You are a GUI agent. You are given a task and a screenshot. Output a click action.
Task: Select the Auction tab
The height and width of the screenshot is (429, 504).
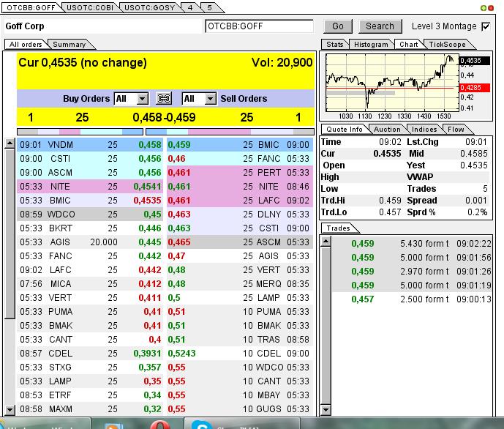tap(387, 130)
